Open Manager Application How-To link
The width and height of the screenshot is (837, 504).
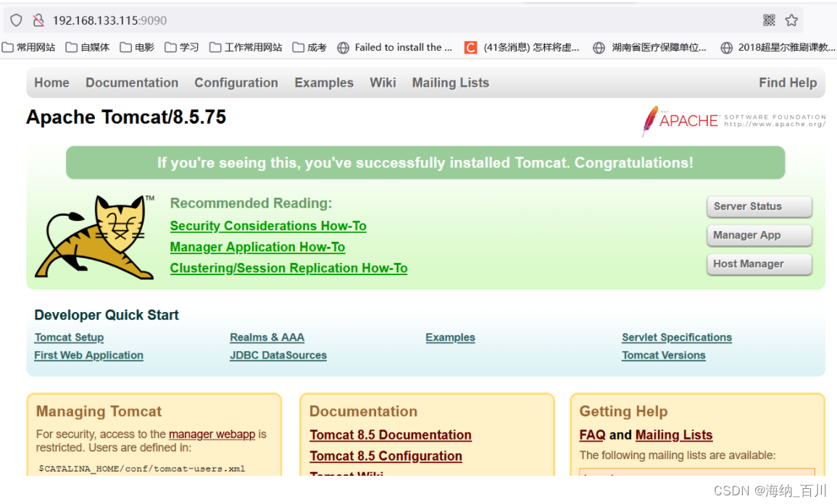click(x=257, y=248)
